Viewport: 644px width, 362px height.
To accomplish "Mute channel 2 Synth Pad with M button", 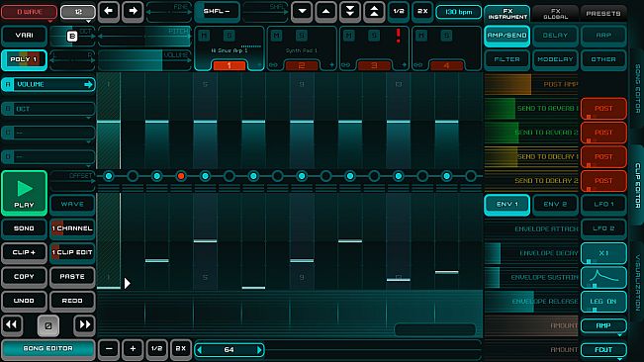I will click(x=276, y=36).
